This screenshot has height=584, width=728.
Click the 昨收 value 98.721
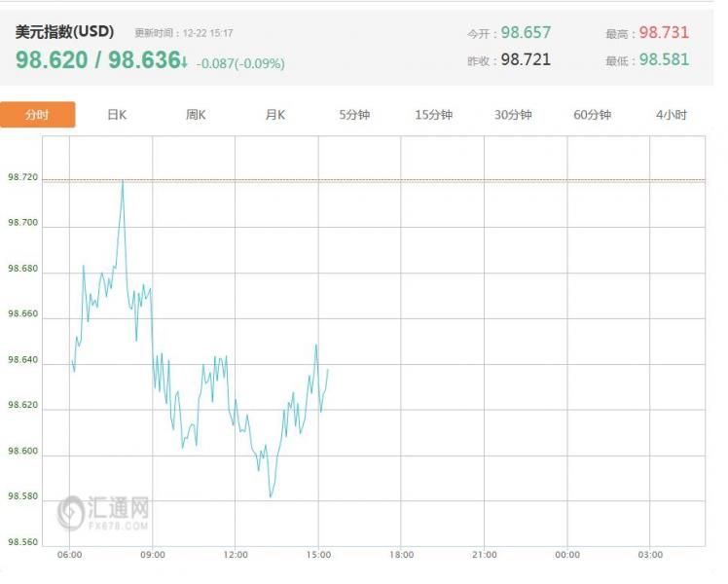[x=526, y=59]
